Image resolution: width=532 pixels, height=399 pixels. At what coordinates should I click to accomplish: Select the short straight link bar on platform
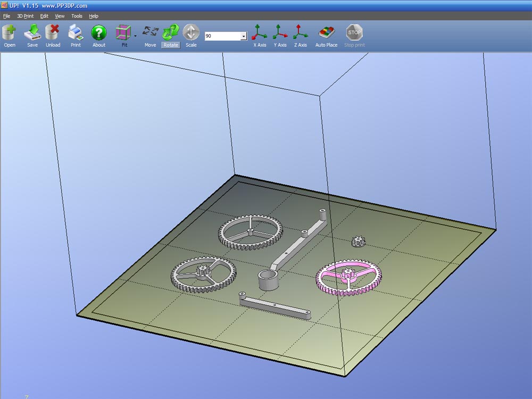click(x=274, y=305)
